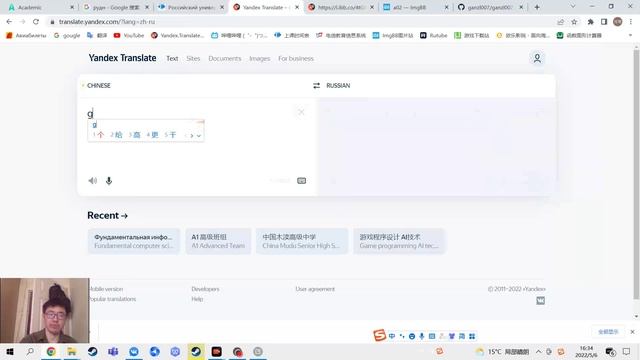The width and height of the screenshot is (640, 360).
Task: Choose second IME candidate 给
Action: click(116, 135)
